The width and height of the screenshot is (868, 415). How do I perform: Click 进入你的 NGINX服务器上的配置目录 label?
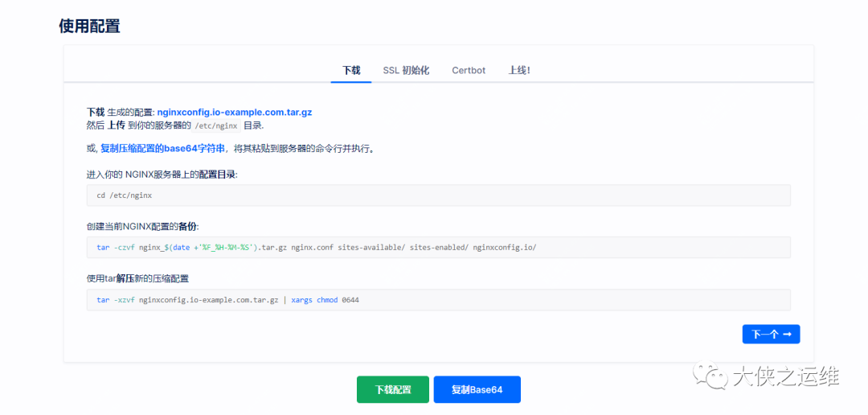click(162, 174)
